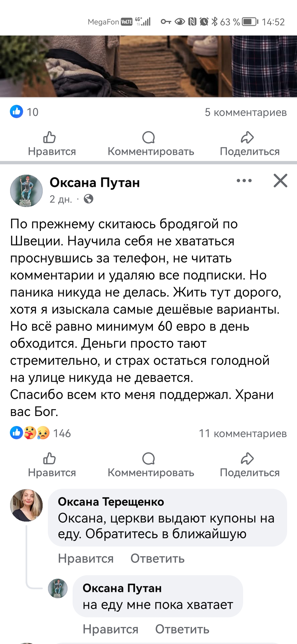Open Оксана Терещенко commenter avatar
The height and width of the screenshot is (644, 297).
26,505
